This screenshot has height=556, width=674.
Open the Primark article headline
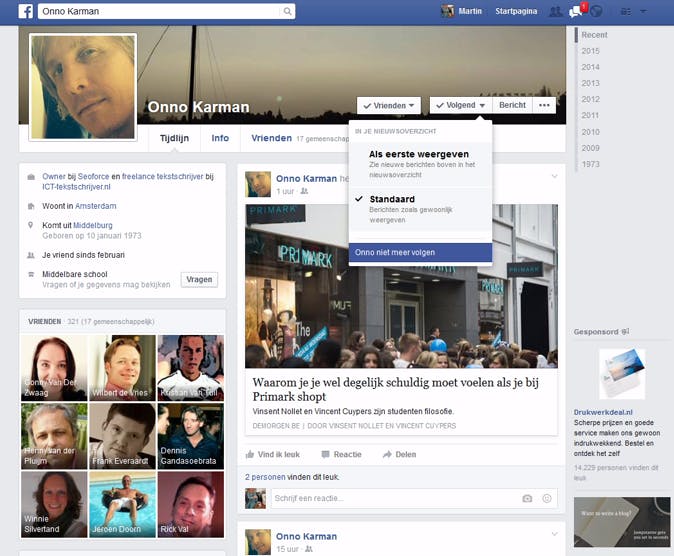point(395,389)
